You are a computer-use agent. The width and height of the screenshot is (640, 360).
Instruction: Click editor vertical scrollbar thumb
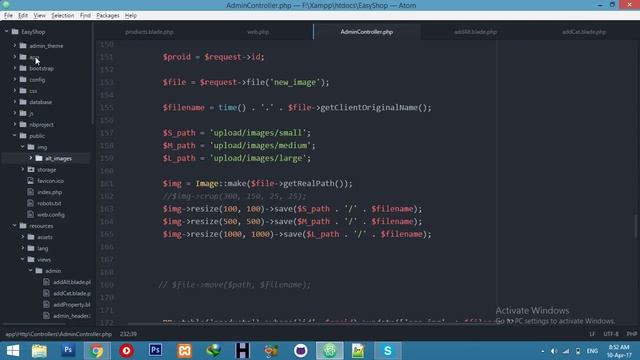click(636, 226)
